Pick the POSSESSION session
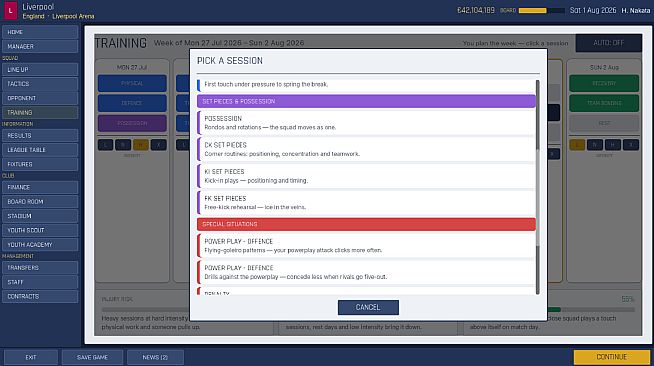 (x=366, y=123)
